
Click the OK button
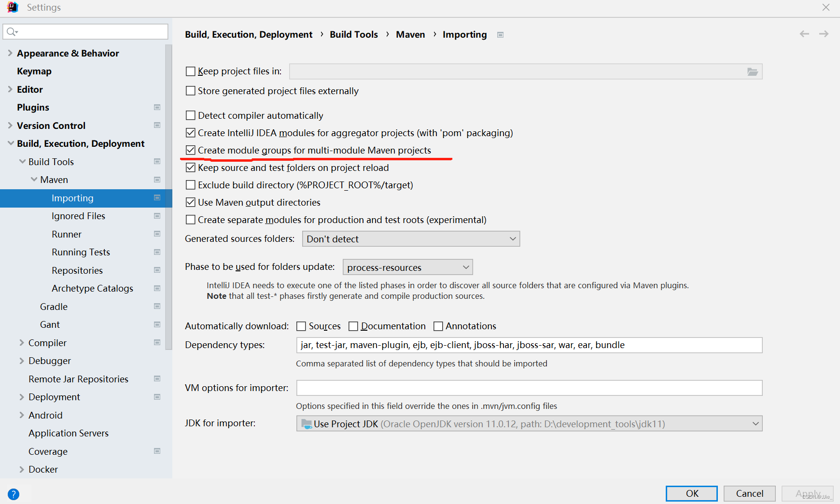tap(691, 493)
